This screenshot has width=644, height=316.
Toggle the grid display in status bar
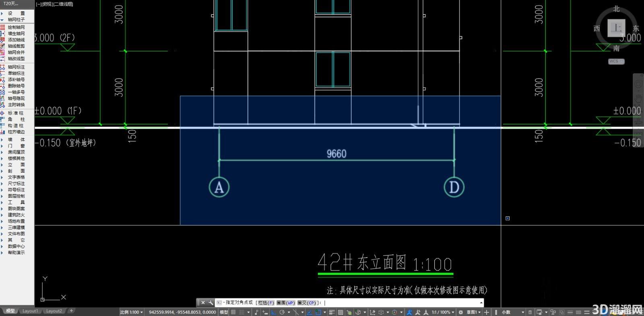(233, 312)
